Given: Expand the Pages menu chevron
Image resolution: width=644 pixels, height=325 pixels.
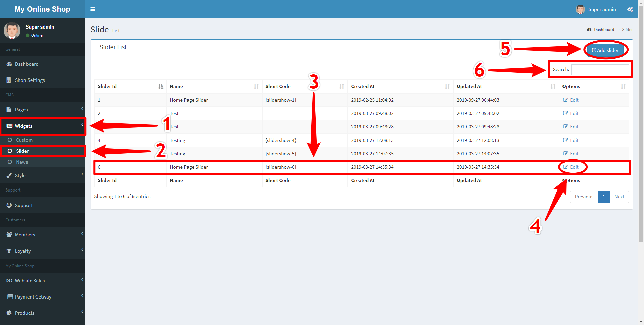Looking at the screenshot, I should coord(82,108).
